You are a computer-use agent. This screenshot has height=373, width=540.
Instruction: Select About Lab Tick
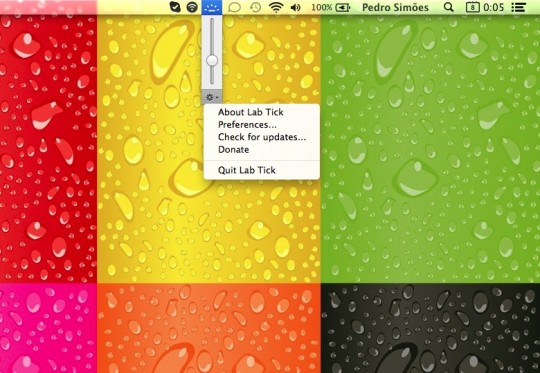(262, 112)
